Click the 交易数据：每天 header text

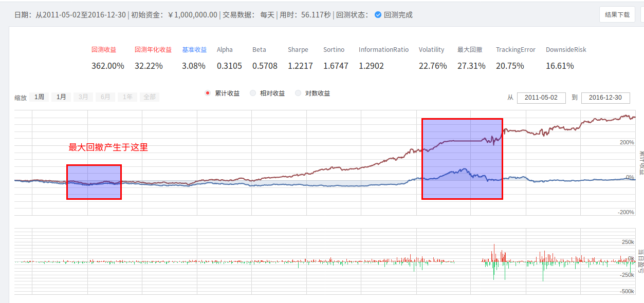[248, 15]
